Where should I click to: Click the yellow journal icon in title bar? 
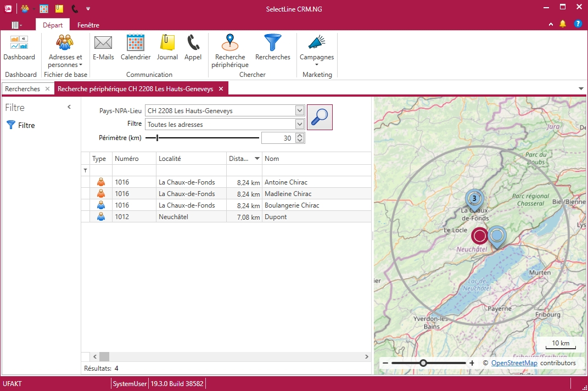click(x=59, y=8)
